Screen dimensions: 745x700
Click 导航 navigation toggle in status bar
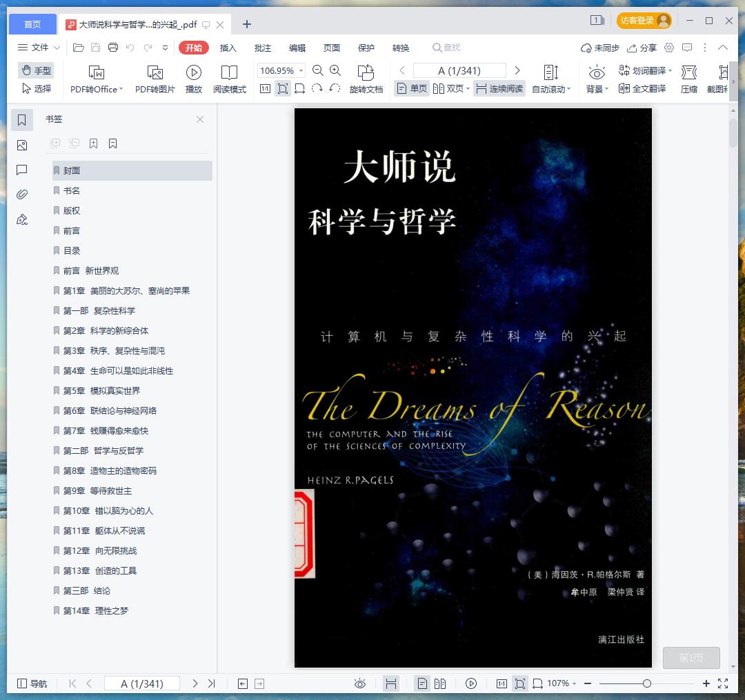[32, 683]
